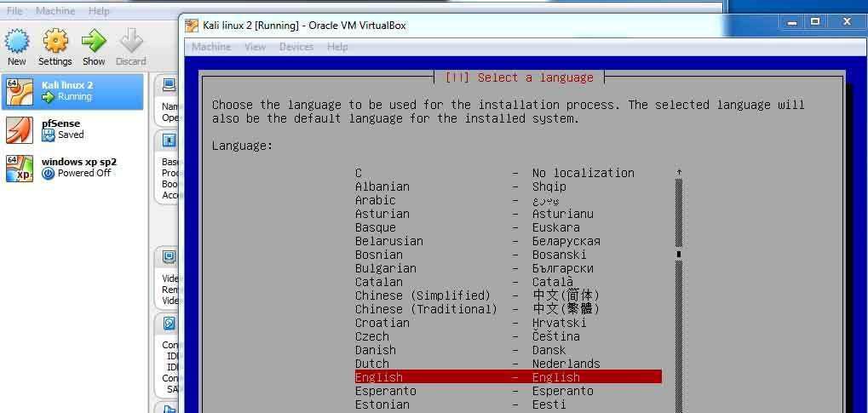Open Machine menu in VirtualBox Manager
Viewport: 868px width, 413px height.
click(x=55, y=10)
